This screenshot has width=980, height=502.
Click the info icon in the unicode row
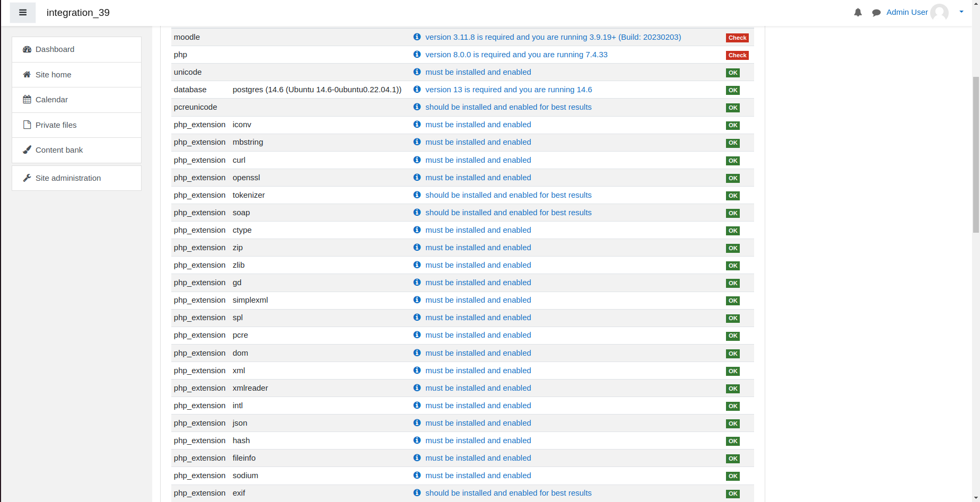click(417, 72)
